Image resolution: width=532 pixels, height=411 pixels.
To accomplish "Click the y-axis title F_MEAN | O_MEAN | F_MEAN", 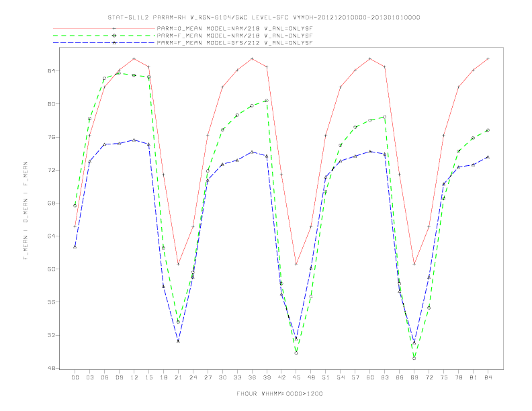I will [x=26, y=211].
